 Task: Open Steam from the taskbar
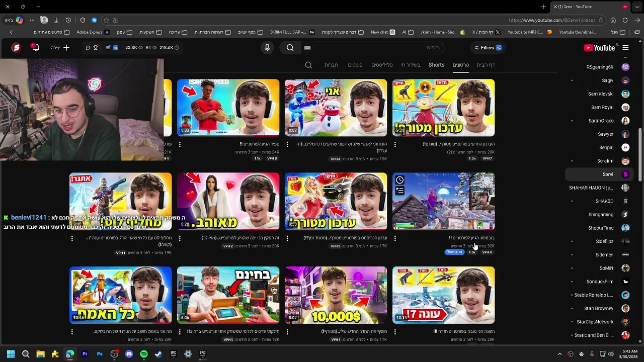pos(158,354)
